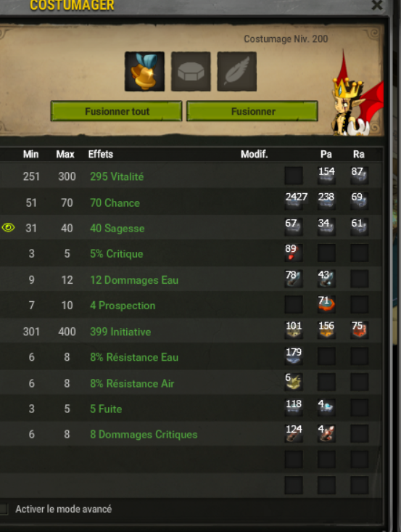Click the 6 Résistance Air rune
This screenshot has height=532, width=401.
pos(294,382)
